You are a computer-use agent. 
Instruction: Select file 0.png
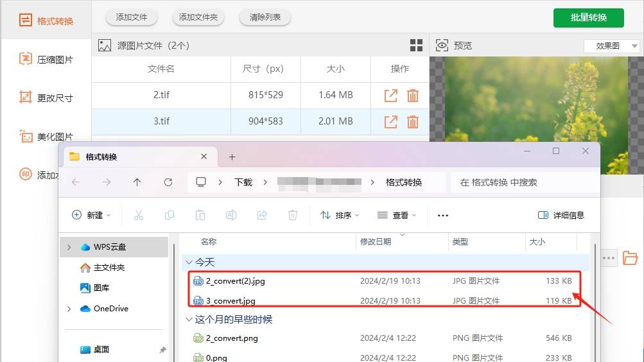click(x=216, y=358)
